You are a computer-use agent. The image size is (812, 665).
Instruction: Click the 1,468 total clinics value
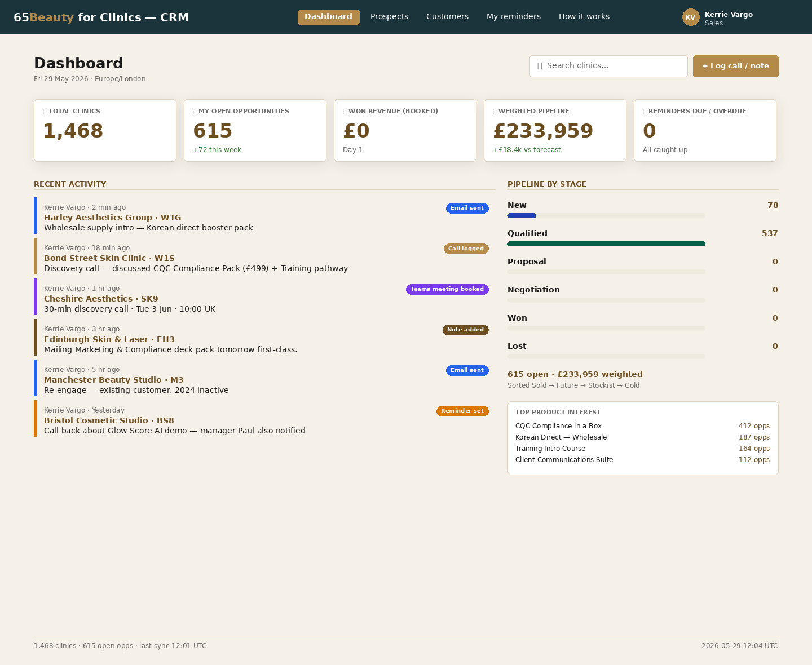(73, 131)
